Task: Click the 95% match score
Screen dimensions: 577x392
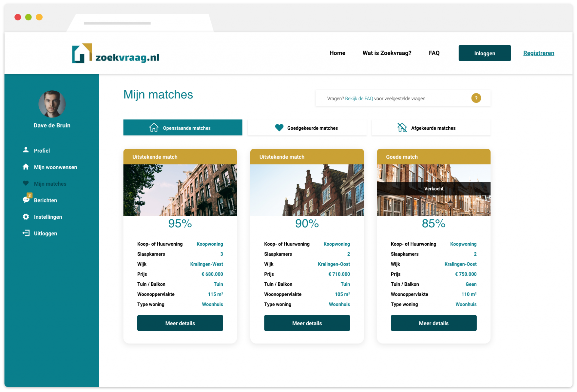Action: coord(180,223)
